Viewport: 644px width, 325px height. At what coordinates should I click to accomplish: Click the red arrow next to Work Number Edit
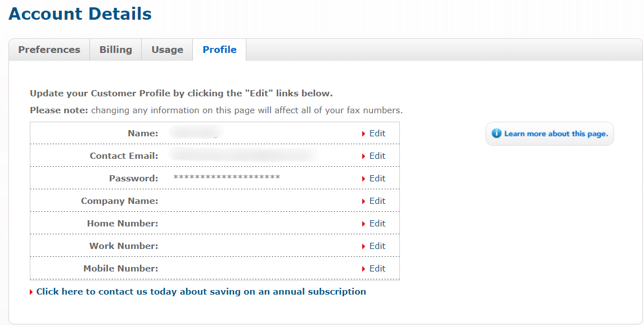click(363, 246)
